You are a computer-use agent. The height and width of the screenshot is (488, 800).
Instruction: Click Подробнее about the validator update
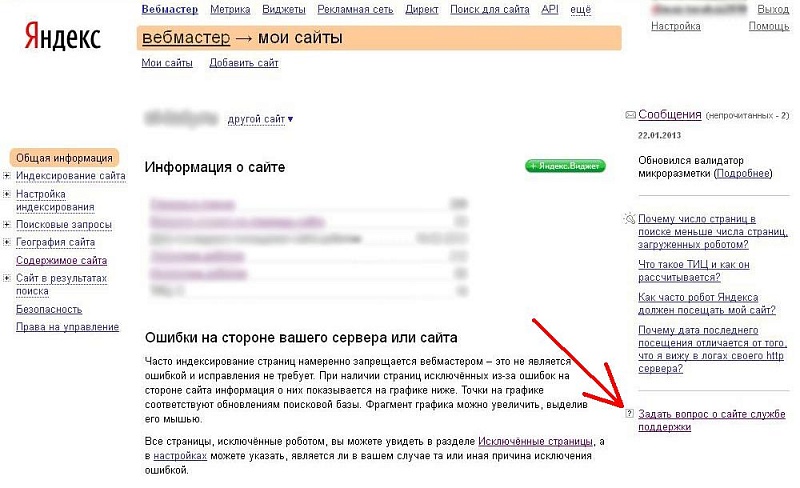(743, 174)
